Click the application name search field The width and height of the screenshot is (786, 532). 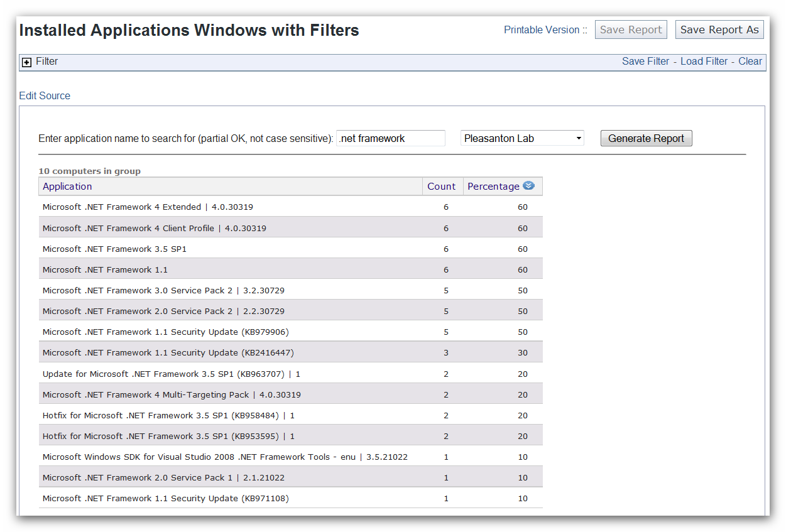(390, 138)
